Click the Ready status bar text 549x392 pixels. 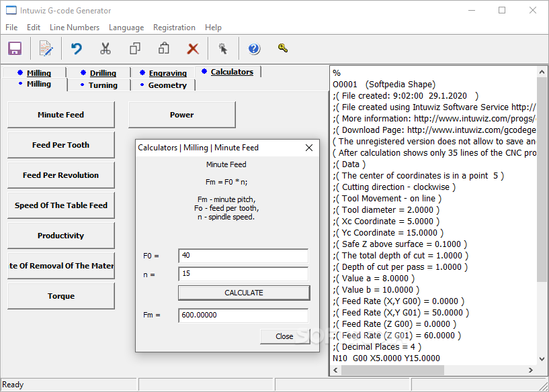(13, 385)
